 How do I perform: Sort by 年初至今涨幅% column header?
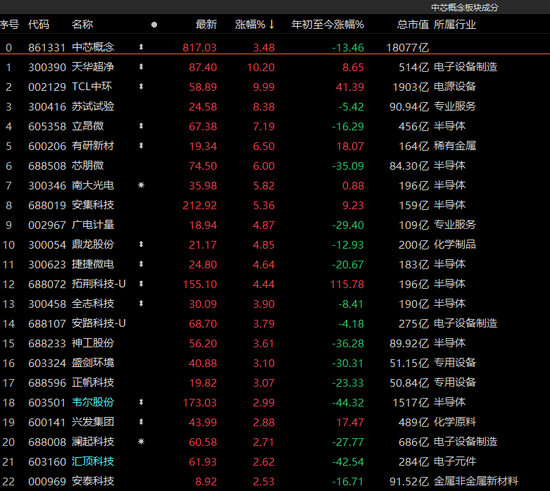(x=328, y=24)
